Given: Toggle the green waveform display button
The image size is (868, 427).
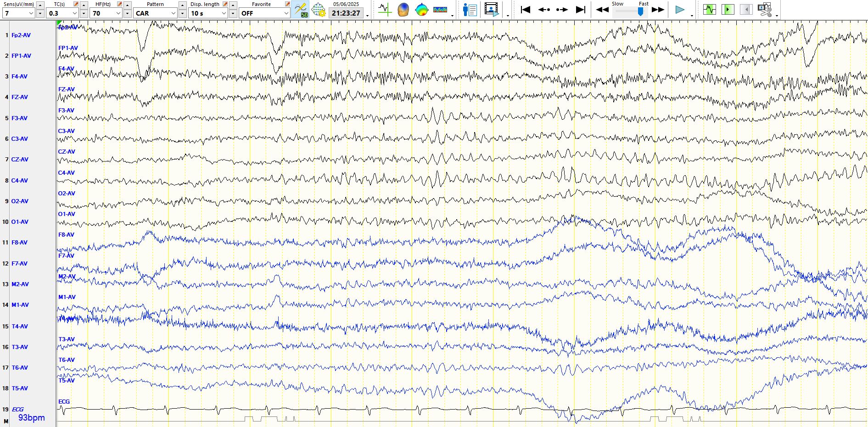Looking at the screenshot, I should click(709, 10).
